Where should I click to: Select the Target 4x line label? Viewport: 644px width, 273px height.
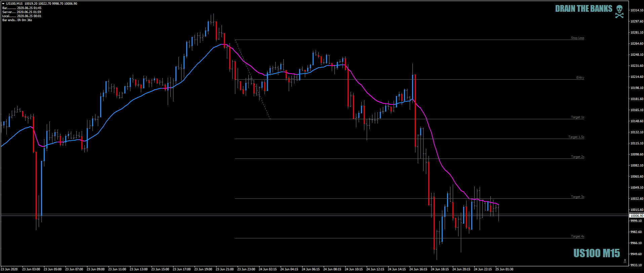[x=577, y=236]
